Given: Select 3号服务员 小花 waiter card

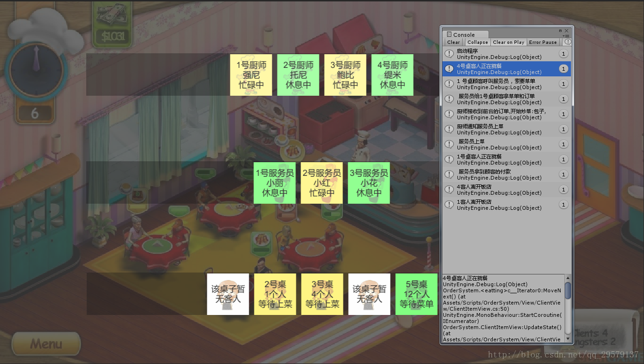Looking at the screenshot, I should point(369,183).
